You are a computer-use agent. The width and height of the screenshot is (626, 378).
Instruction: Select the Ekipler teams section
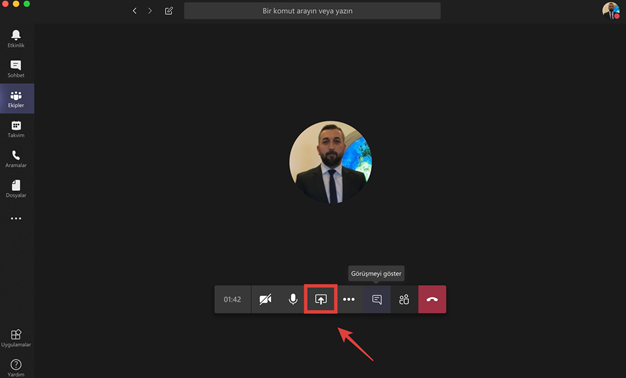coord(16,99)
